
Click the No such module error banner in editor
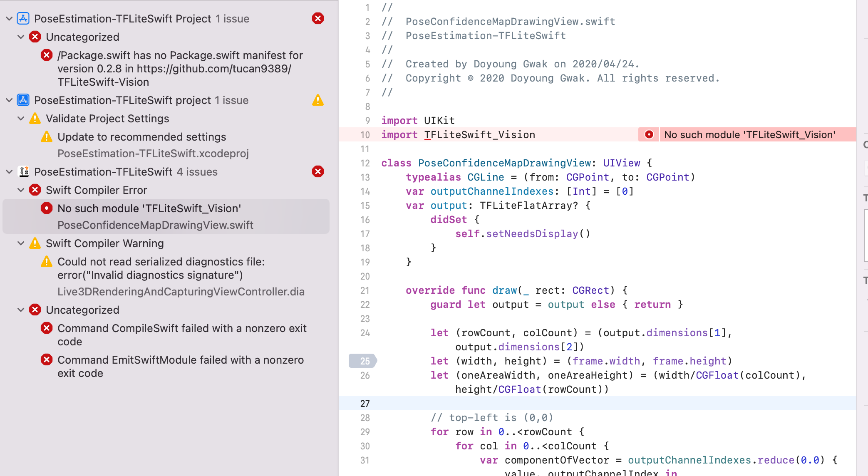(x=749, y=135)
